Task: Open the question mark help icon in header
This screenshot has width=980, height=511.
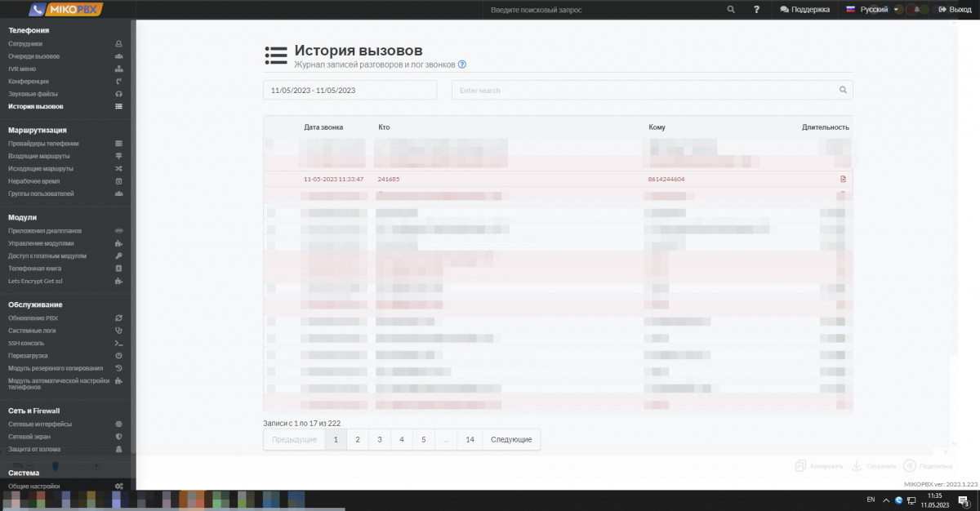Action: pos(757,10)
